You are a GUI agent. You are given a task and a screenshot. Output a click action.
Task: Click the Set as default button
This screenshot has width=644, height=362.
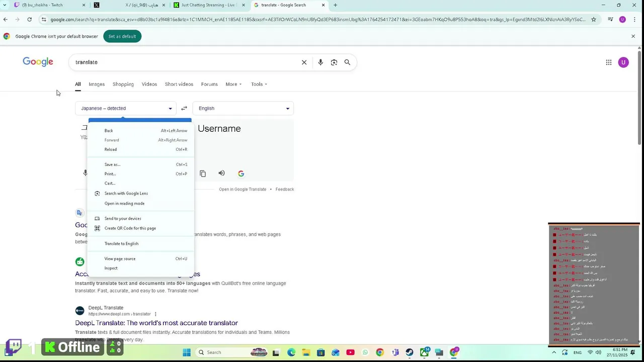point(122,36)
